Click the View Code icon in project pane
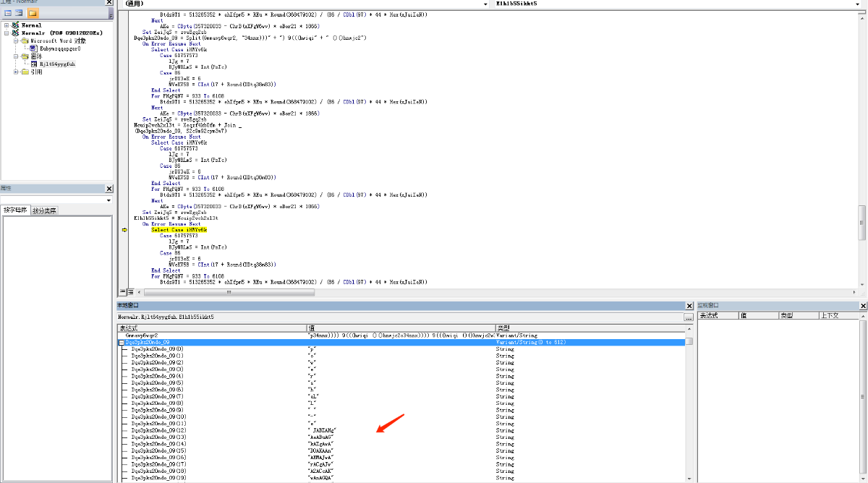The image size is (868, 483). (x=8, y=13)
